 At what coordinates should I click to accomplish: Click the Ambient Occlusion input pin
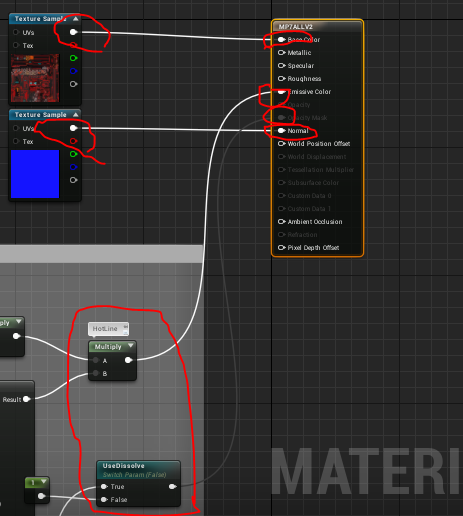(282, 222)
